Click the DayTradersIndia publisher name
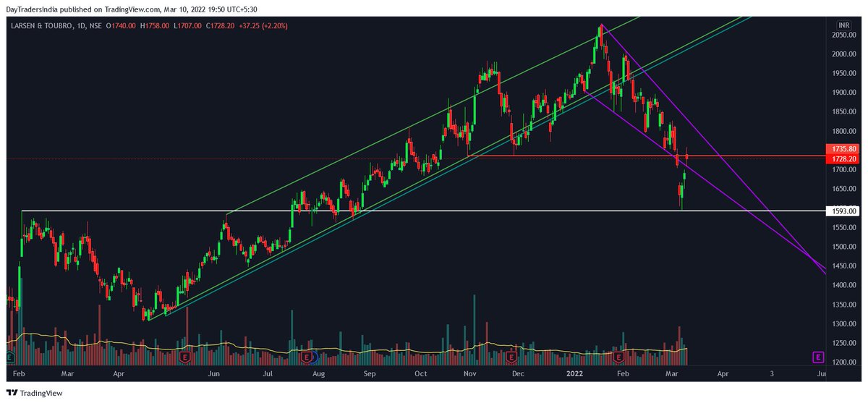Viewport: 868px width, 403px height. click(31, 8)
